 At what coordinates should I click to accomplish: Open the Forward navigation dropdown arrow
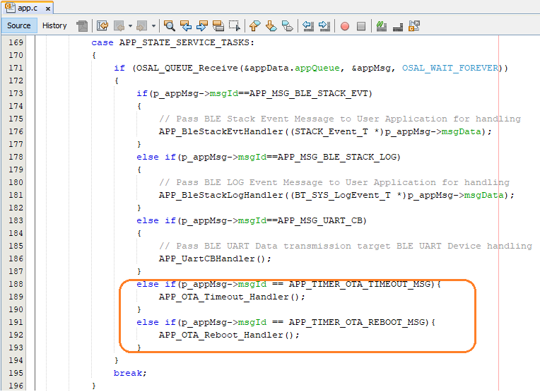(x=153, y=26)
